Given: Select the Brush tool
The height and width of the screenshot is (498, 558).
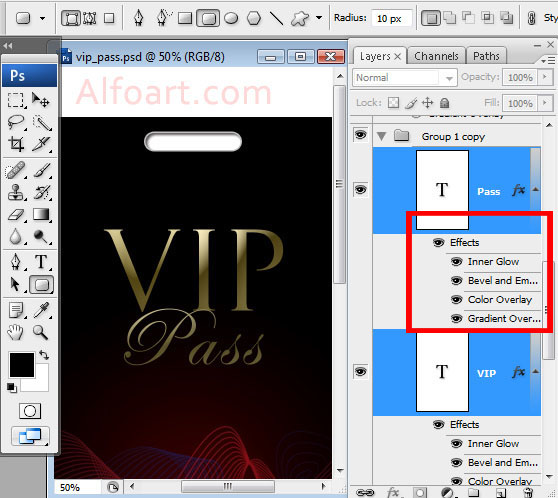Looking at the screenshot, I should [42, 170].
